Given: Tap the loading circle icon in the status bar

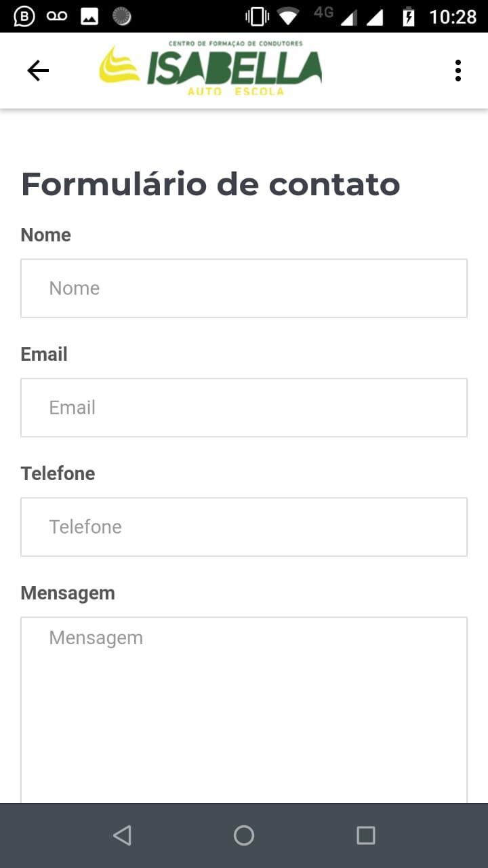Looking at the screenshot, I should tap(122, 16).
